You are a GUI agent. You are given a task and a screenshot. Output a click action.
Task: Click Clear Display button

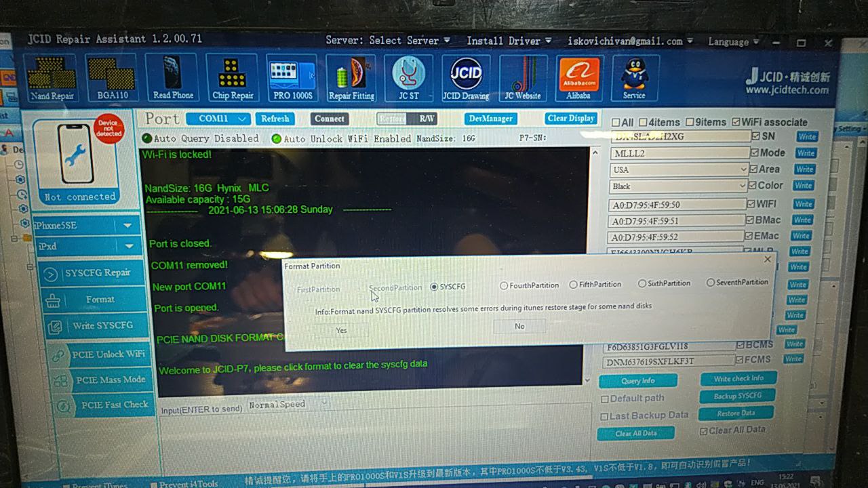point(570,119)
